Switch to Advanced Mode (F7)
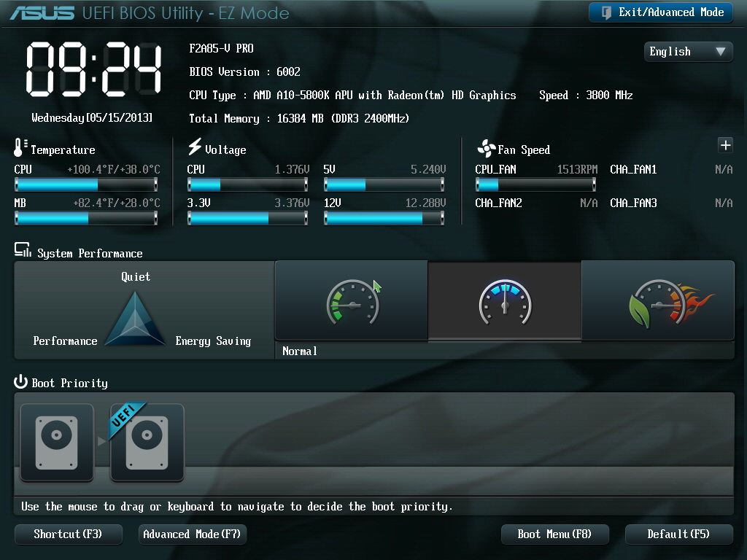 coord(192,534)
